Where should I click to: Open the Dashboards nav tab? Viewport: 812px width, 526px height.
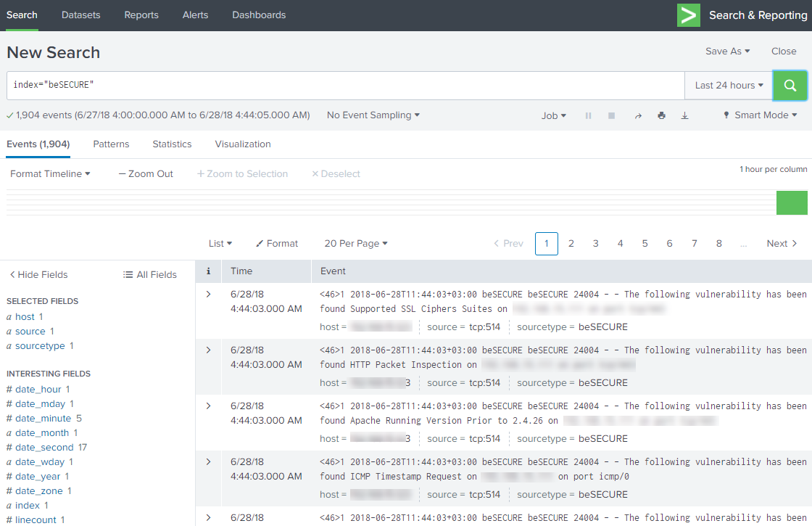pos(259,15)
